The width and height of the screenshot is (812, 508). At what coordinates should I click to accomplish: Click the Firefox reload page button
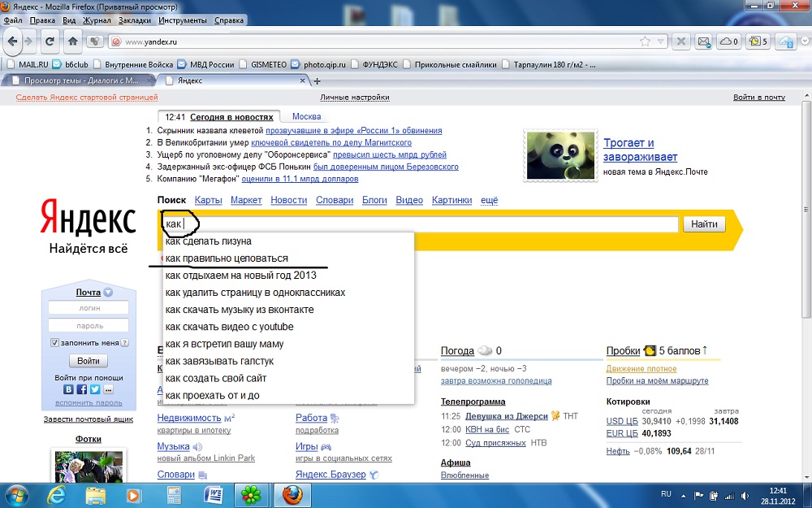[x=50, y=41]
